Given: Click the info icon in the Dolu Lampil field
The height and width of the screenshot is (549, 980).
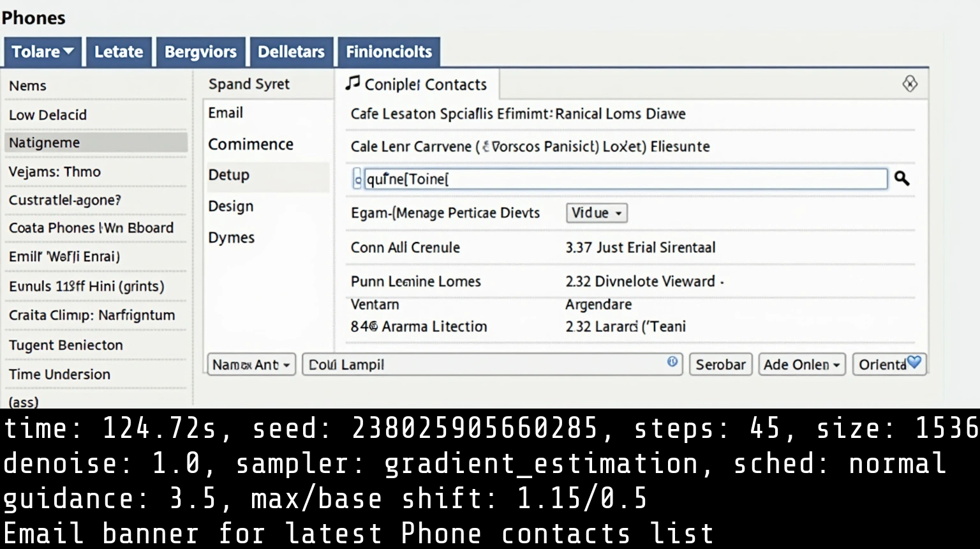Looking at the screenshot, I should point(672,362).
